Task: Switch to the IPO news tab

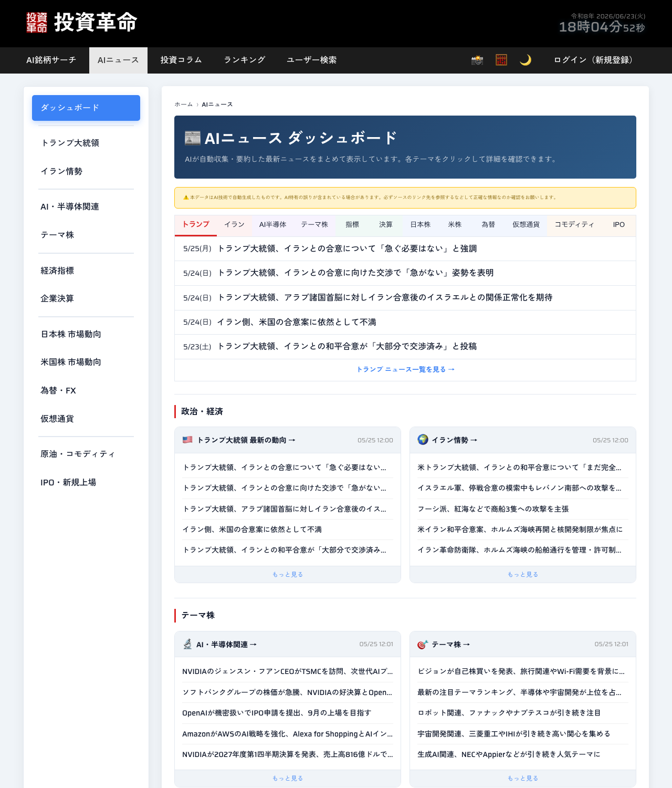Action: 619,225
